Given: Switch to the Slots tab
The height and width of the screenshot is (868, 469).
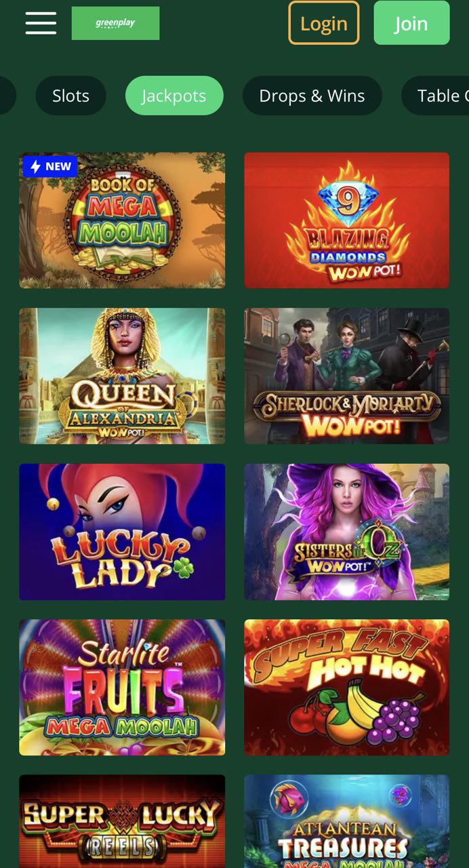Looking at the screenshot, I should coord(70,96).
